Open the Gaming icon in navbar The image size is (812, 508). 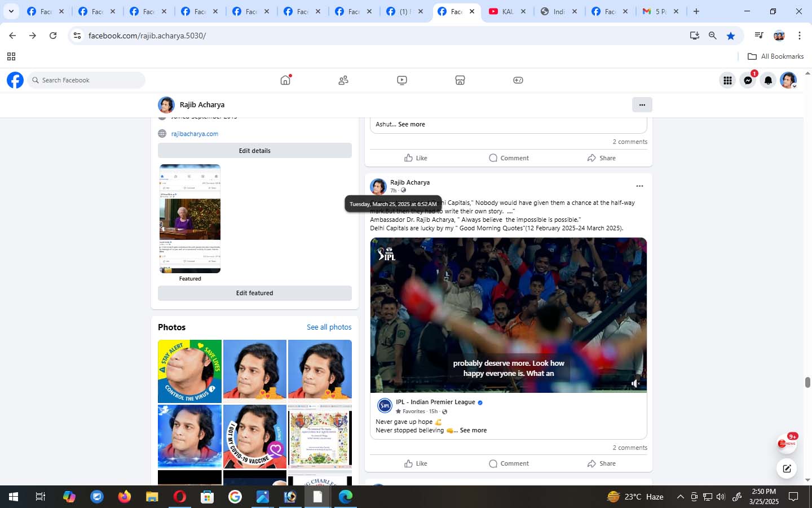[x=518, y=80]
